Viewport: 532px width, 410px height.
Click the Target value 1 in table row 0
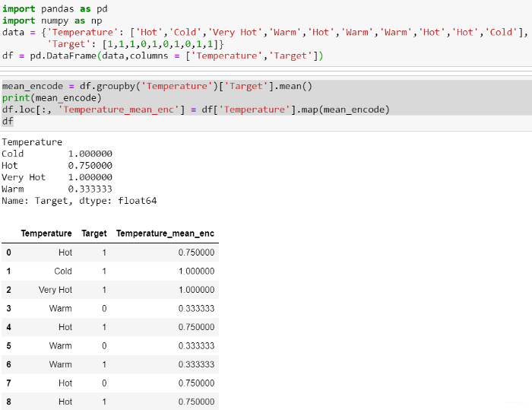105,253
